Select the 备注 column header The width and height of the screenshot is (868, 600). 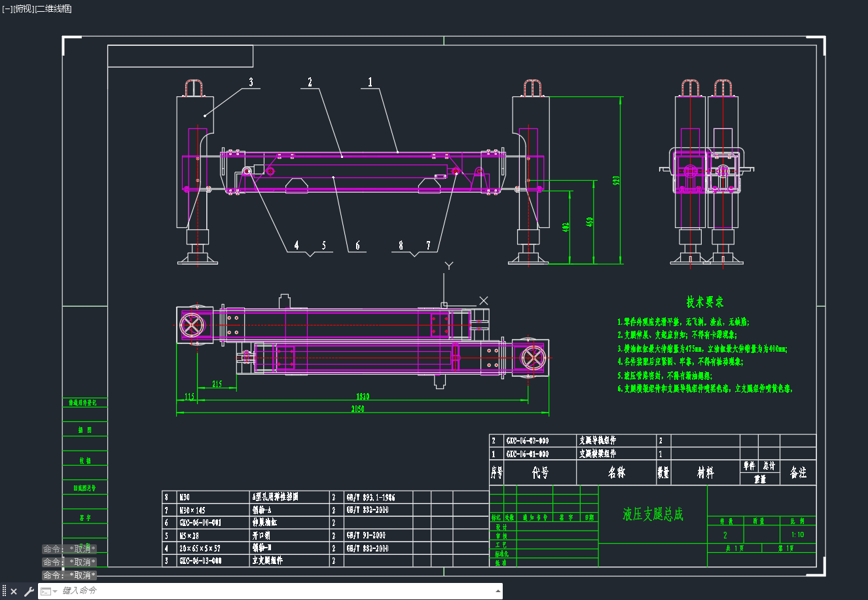pos(799,473)
